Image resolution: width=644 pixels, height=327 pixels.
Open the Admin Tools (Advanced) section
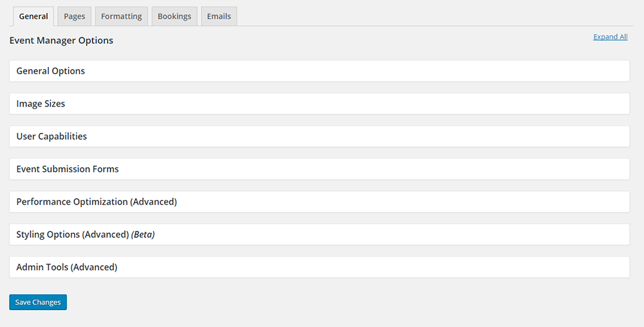[319, 267]
